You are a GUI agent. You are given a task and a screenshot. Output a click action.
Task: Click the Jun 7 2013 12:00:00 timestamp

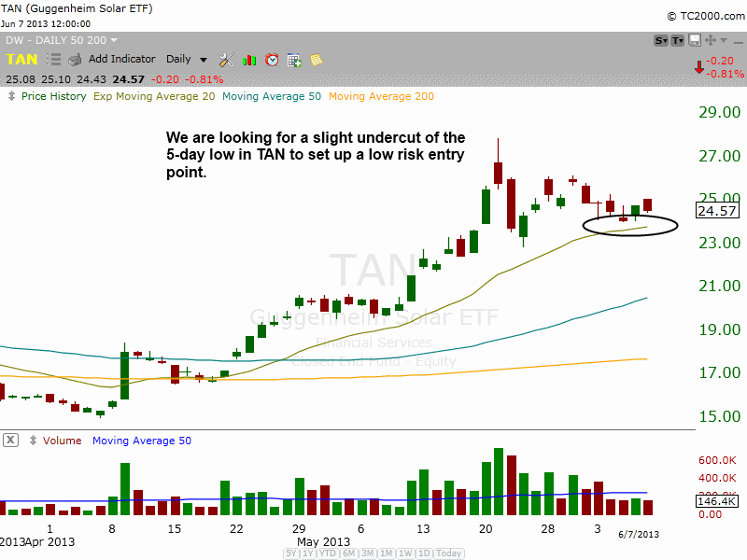[45, 24]
